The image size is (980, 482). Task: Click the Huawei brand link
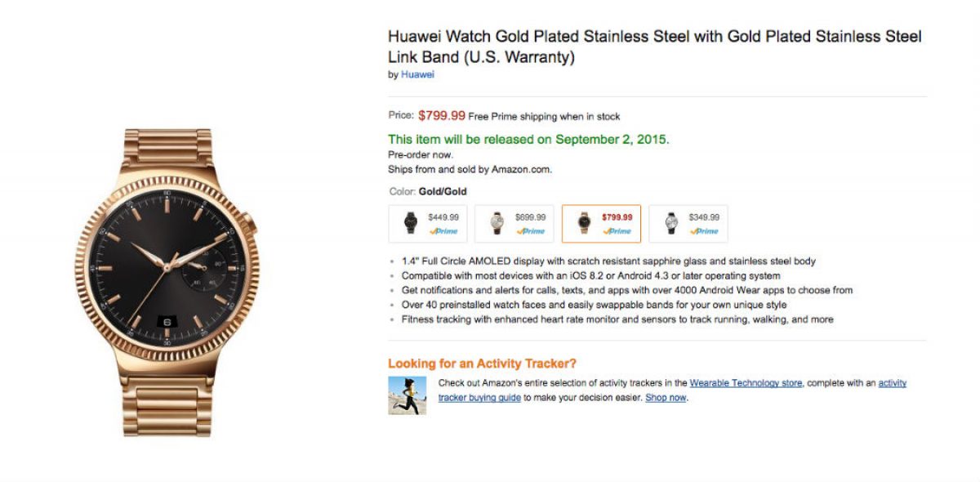coord(417,74)
